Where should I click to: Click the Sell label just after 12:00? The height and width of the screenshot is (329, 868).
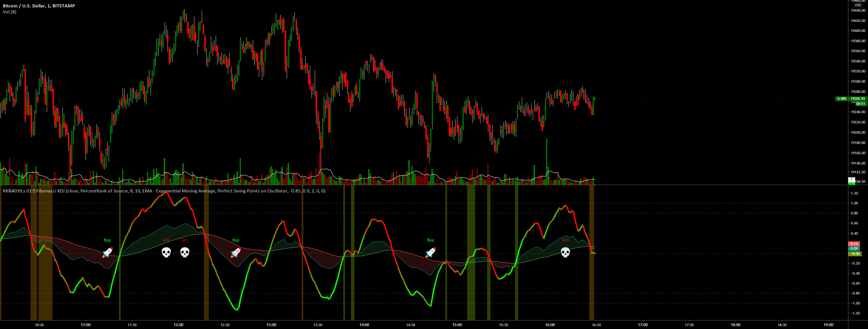point(185,240)
